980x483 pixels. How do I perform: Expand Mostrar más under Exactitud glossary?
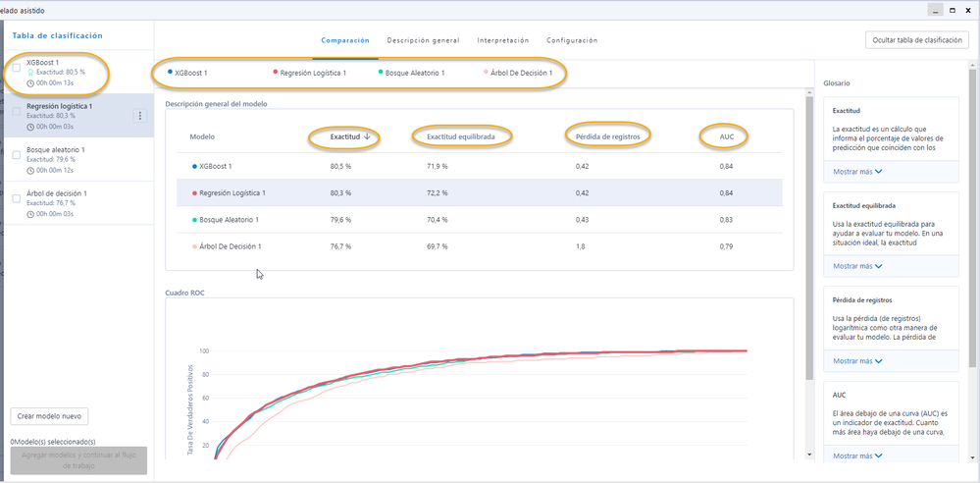857,172
